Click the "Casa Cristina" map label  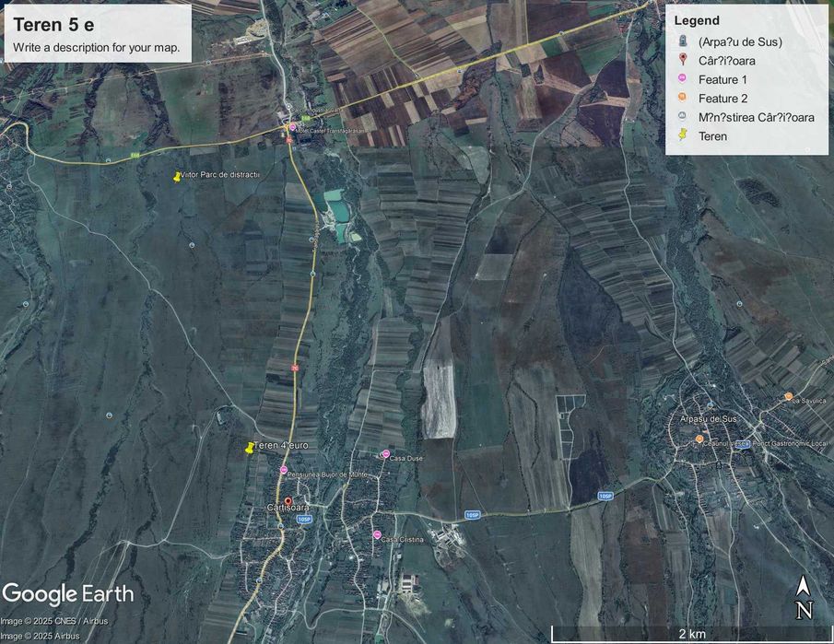[403, 539]
